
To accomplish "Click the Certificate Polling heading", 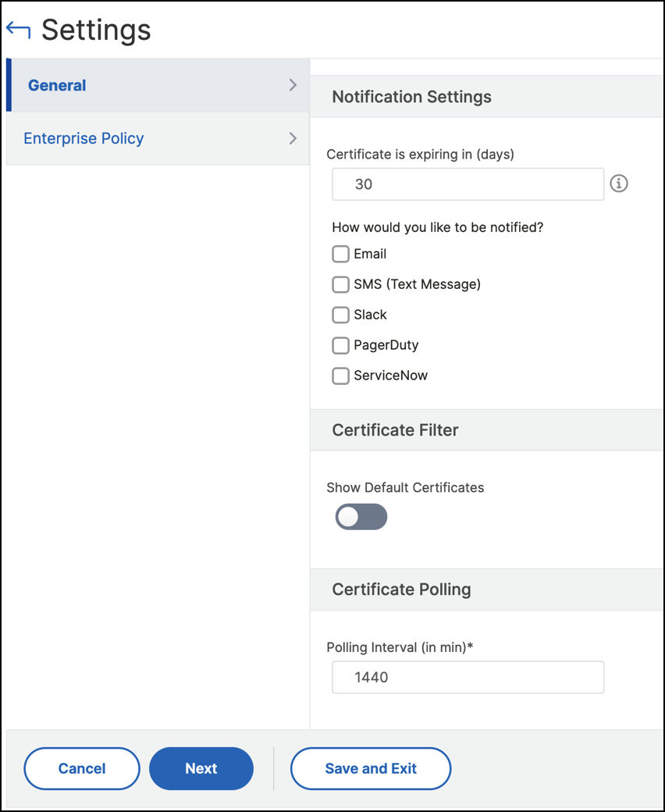I will (402, 589).
